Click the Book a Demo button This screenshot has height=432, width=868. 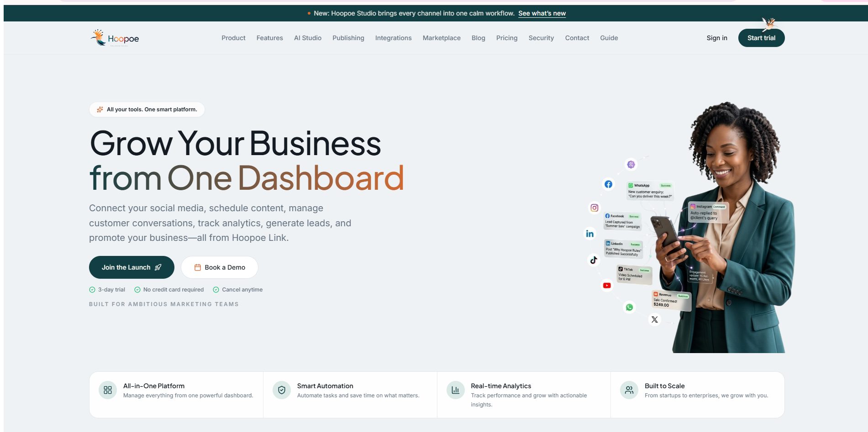[220, 267]
